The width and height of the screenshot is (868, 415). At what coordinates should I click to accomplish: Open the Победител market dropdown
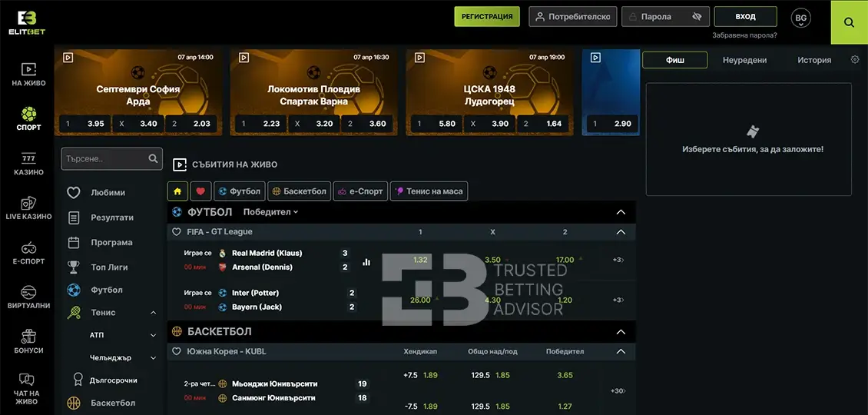point(270,211)
